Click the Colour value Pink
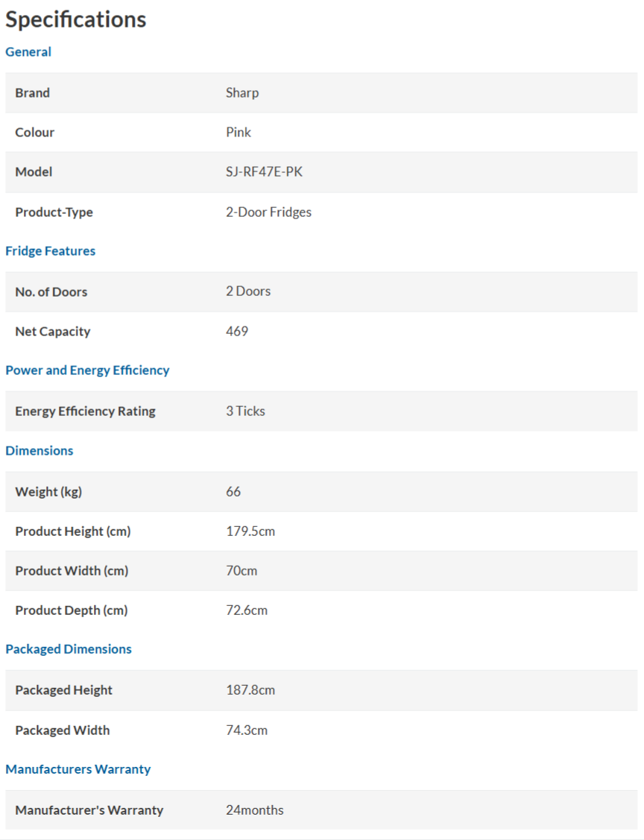Screen dimensions: 644x840 click(x=239, y=133)
